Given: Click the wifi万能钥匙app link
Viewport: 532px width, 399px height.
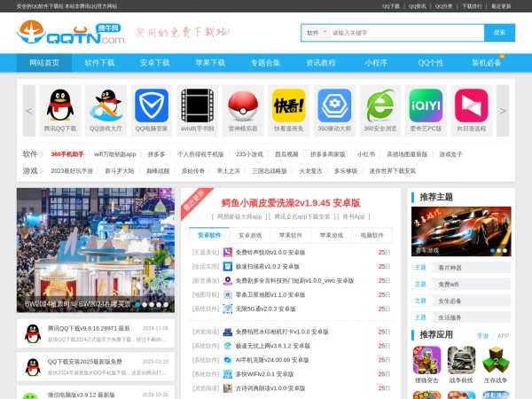Looking at the screenshot, I should (115, 154).
